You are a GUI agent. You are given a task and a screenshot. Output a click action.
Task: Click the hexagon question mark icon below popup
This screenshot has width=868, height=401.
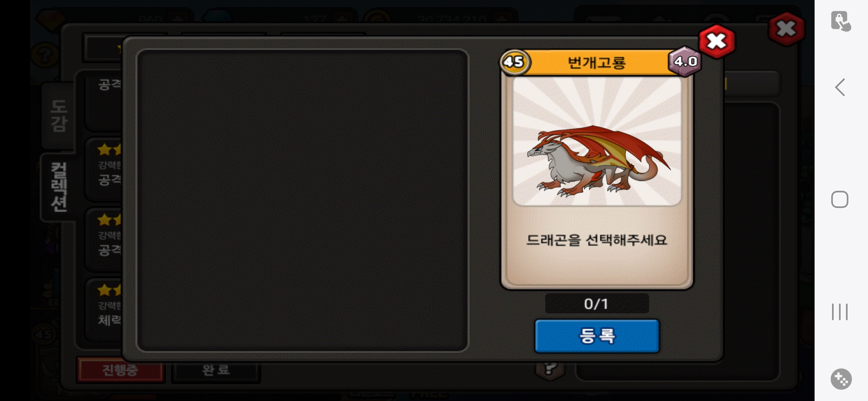pyautogui.click(x=550, y=369)
